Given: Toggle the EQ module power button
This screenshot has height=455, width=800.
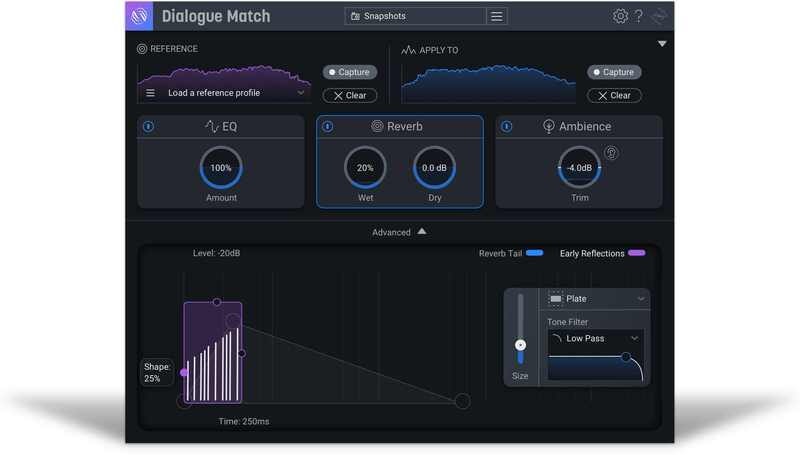Looking at the screenshot, I should 148,127.
